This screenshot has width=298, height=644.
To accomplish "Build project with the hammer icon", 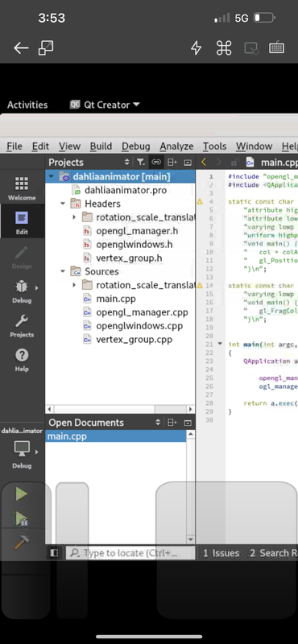I will tap(22, 542).
